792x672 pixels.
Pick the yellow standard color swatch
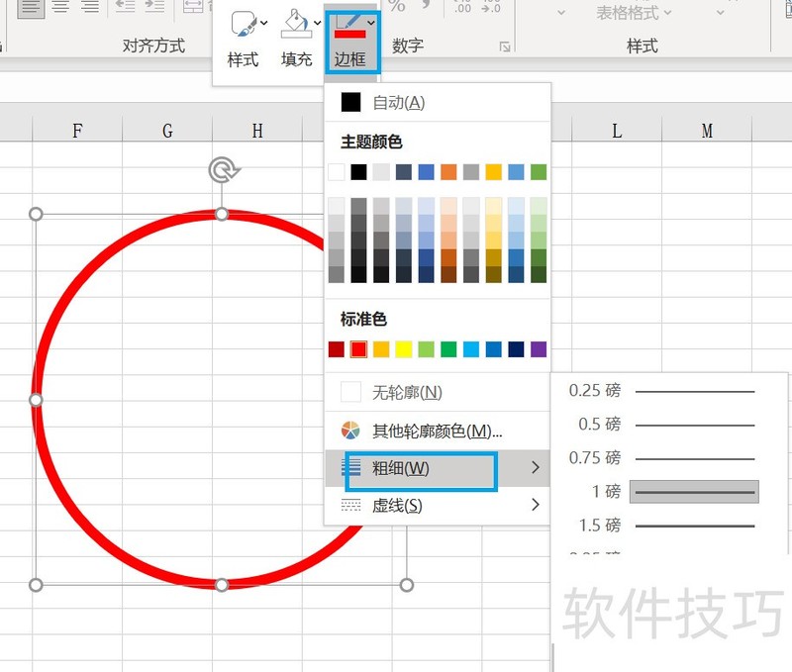404,349
